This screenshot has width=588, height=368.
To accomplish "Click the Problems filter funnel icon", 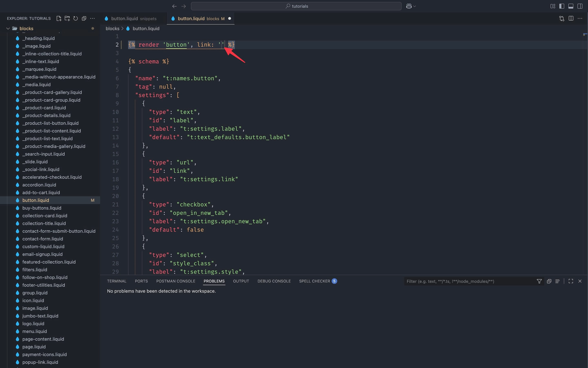I will click(539, 281).
